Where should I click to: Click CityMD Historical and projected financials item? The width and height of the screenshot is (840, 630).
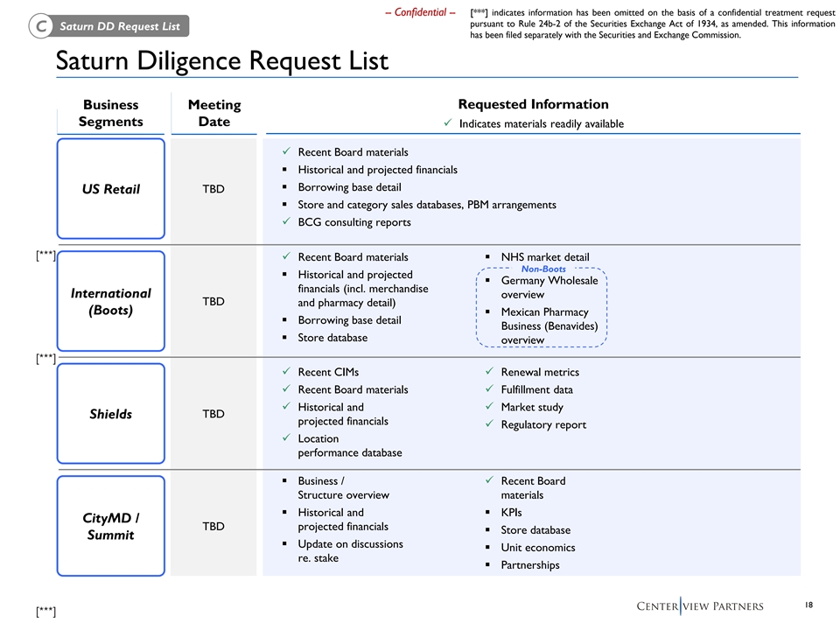point(343,519)
